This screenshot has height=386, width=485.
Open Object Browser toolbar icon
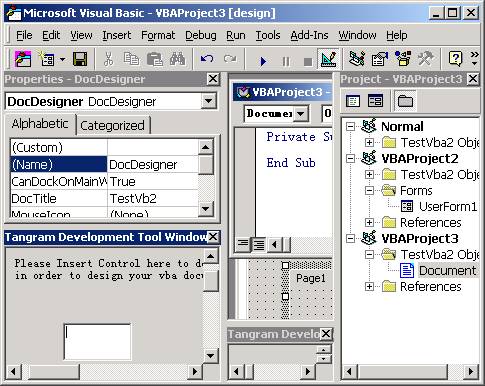(403, 59)
